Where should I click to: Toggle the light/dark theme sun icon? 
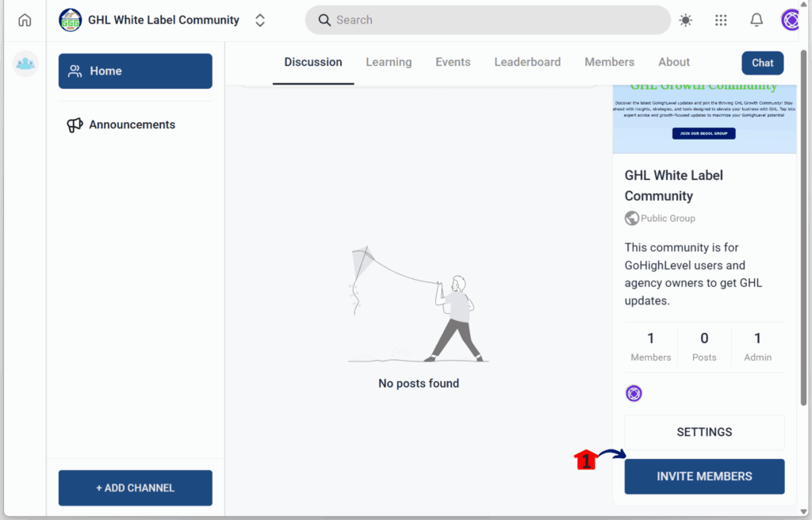pos(686,20)
